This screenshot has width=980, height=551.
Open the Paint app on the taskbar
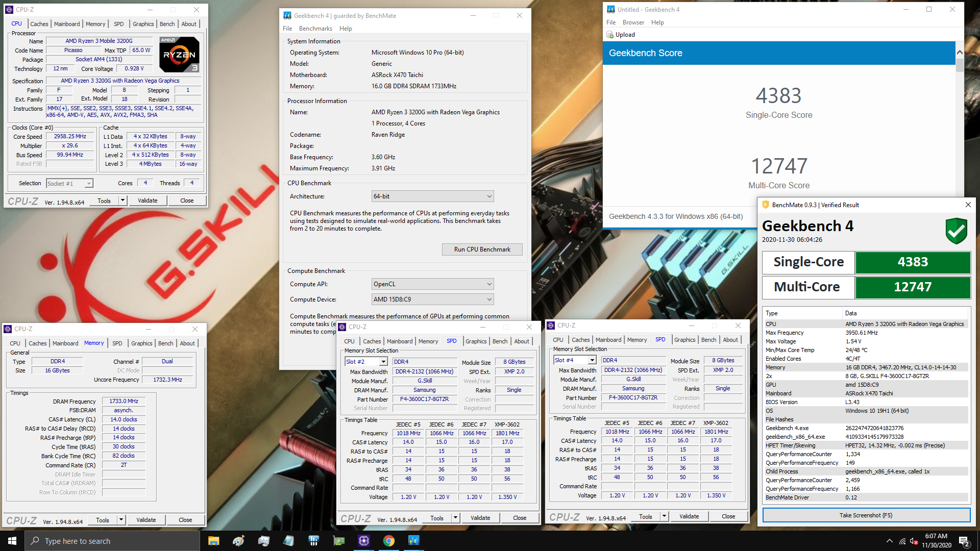click(x=238, y=541)
